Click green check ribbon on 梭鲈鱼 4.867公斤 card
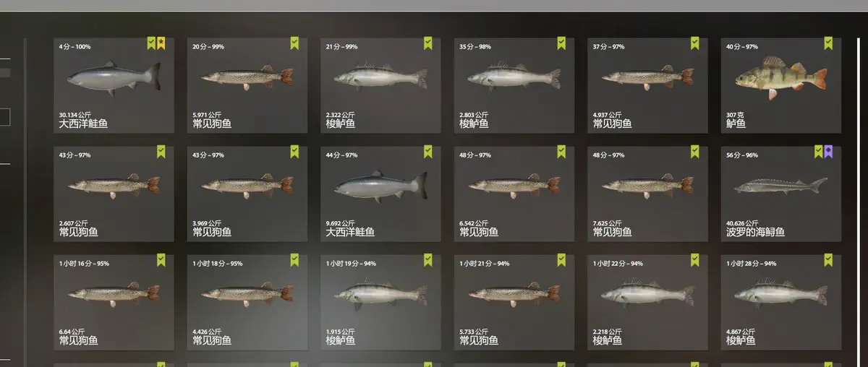868x367 pixels. (828, 260)
